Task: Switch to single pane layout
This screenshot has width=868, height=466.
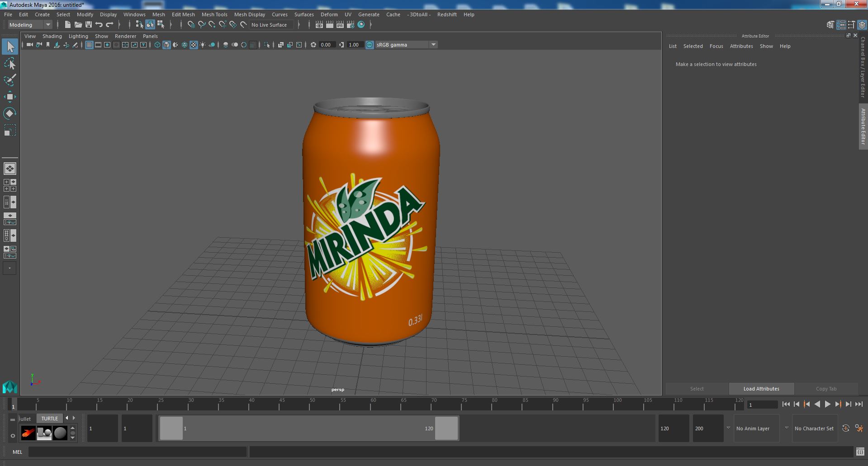Action: click(x=10, y=169)
